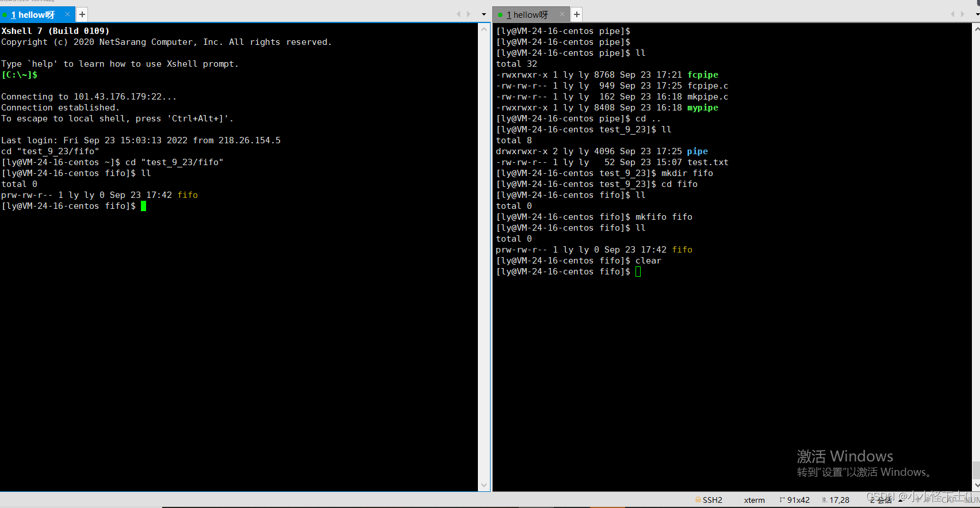This screenshot has width=980, height=508.
Task: Click 'fcpipe.c' file name
Action: pos(708,86)
